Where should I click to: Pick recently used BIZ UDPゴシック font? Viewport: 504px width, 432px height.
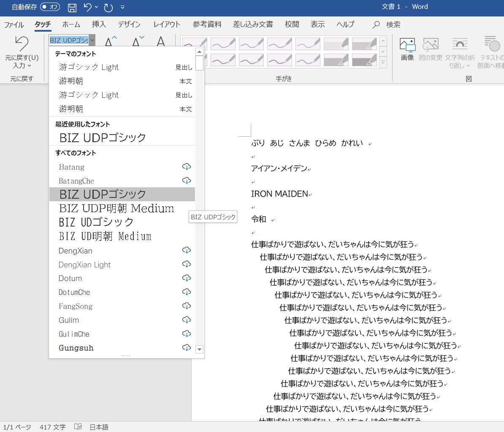point(122,138)
